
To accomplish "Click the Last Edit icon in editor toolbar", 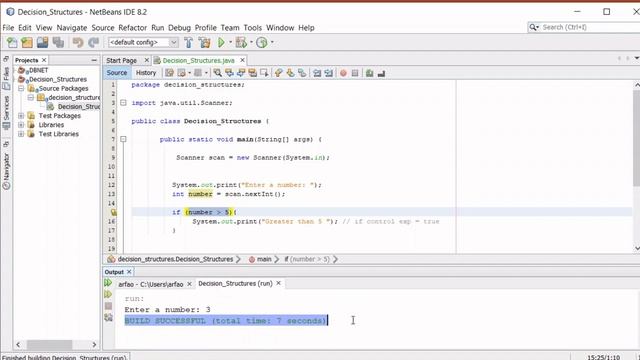I will coord(169,73).
